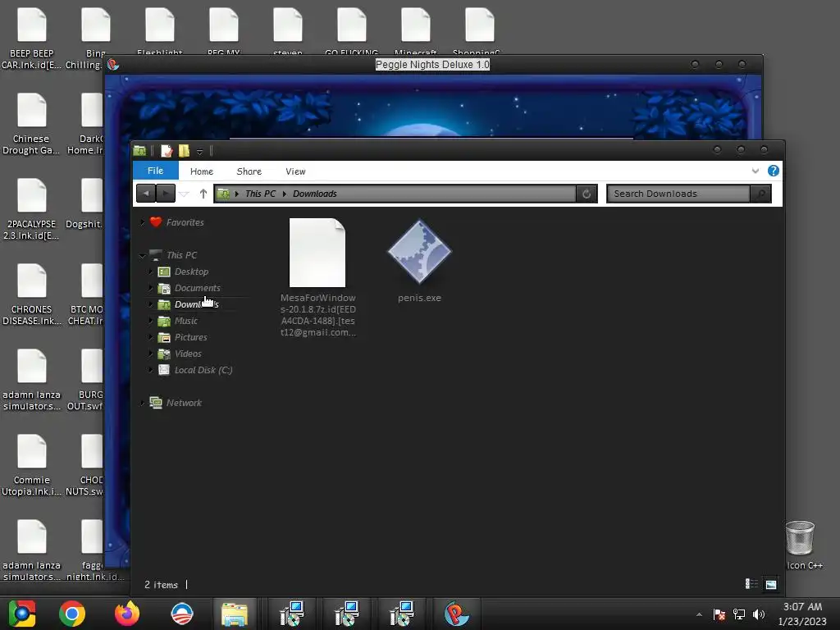Open the recent locations dropdown arrow

pyautogui.click(x=184, y=194)
